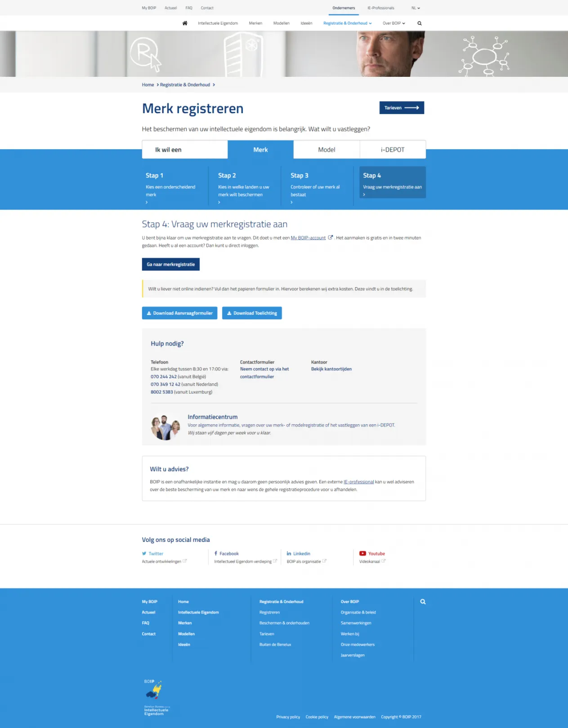The image size is (568, 728).
Task: Select Stap 4 Vraag uw merkregistratie aan
Action: (393, 182)
